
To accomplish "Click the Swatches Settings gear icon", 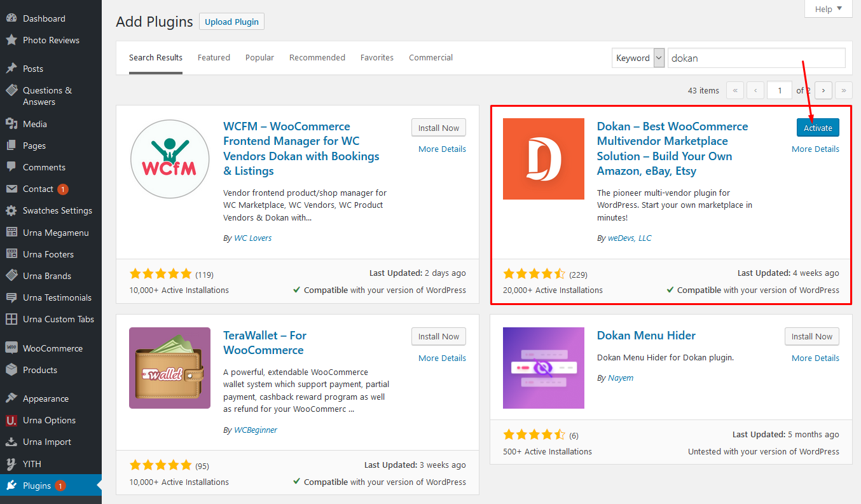I will coord(11,210).
